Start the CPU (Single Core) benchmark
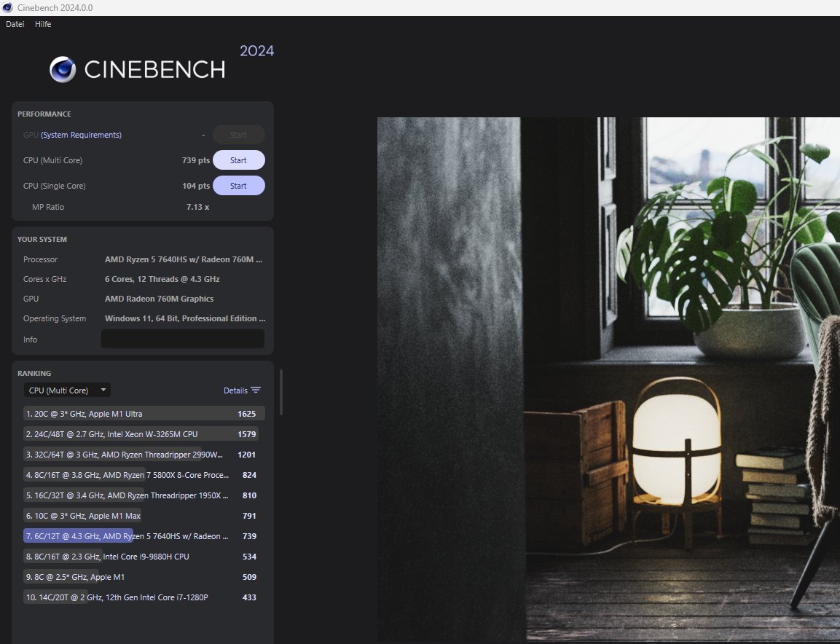This screenshot has height=644, width=840. [x=238, y=186]
